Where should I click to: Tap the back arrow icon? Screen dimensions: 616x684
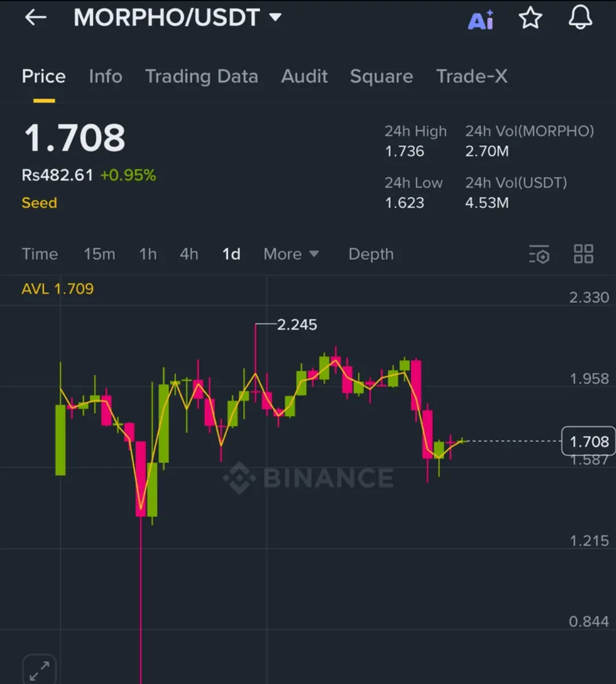pyautogui.click(x=35, y=18)
